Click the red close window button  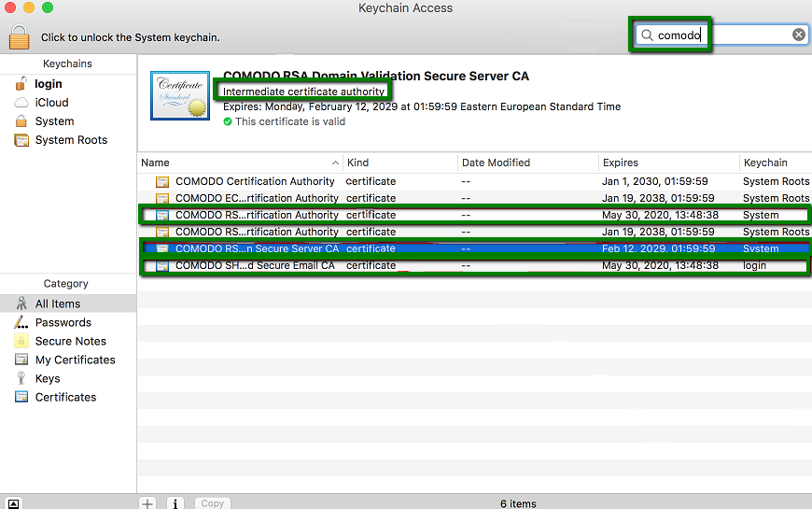pyautogui.click(x=10, y=7)
